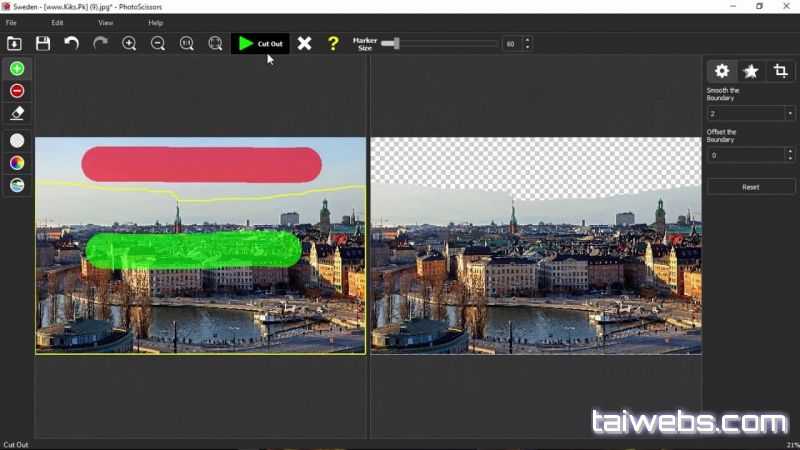This screenshot has width=800, height=450.
Task: Click the Marker Size spinner arrows
Action: click(527, 44)
